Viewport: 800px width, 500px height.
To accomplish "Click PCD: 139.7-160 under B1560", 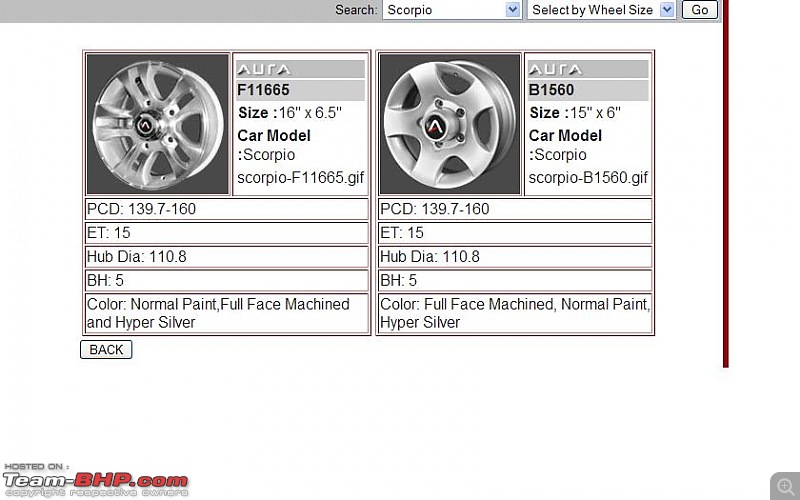I will click(x=515, y=209).
